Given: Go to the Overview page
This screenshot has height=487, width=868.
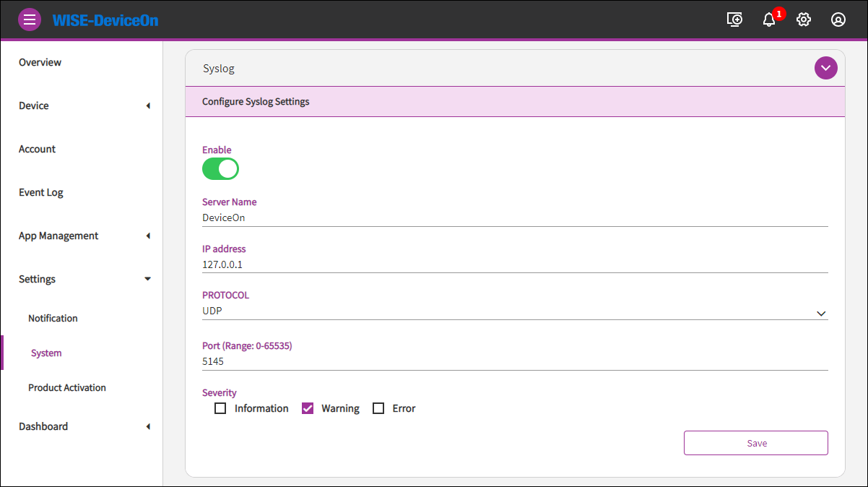Looking at the screenshot, I should [40, 62].
